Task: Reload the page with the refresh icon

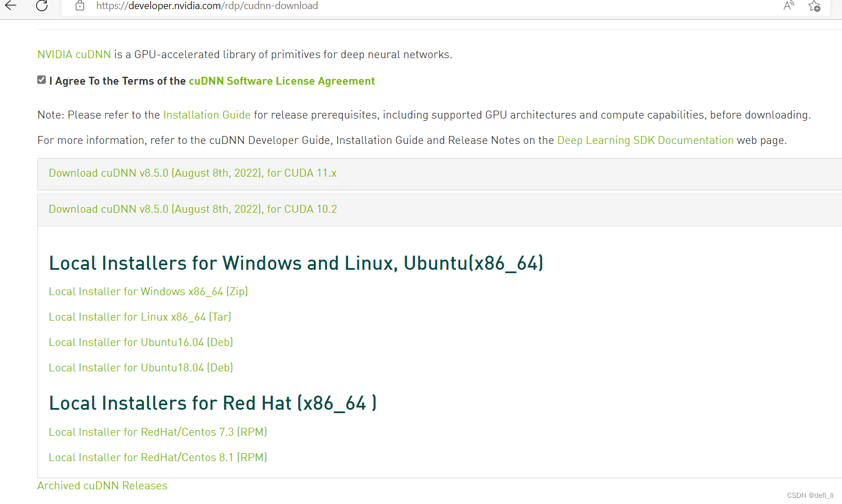Action: pyautogui.click(x=42, y=6)
